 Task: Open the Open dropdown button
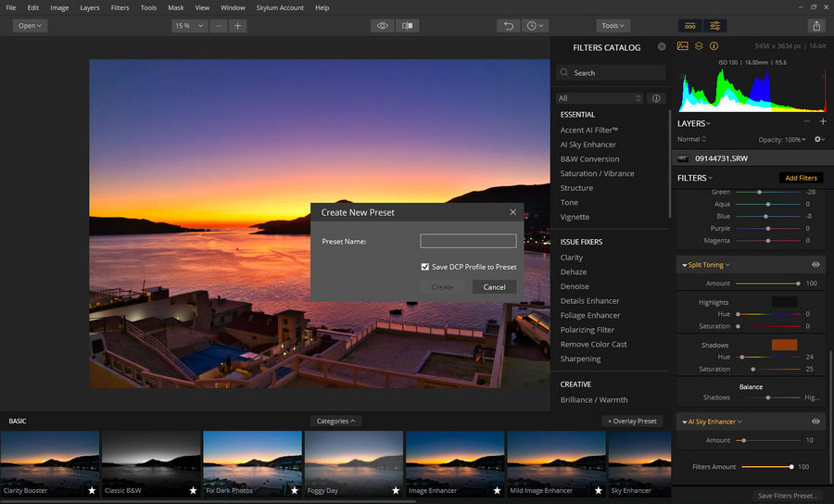30,26
